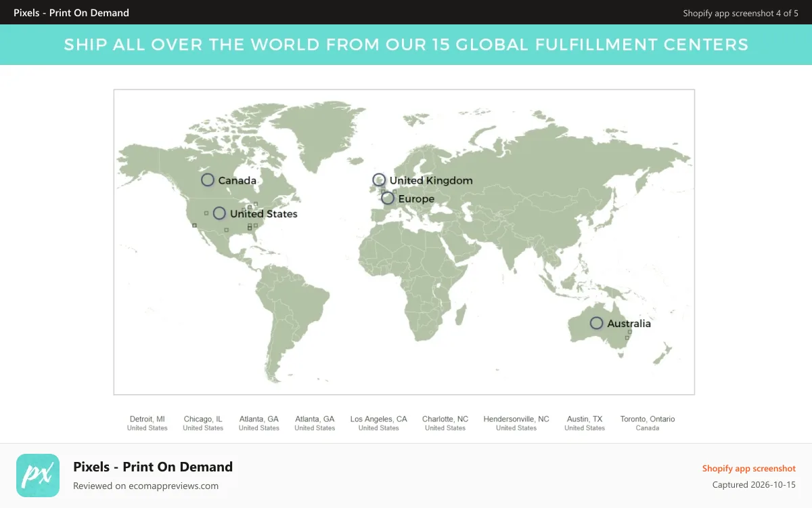
Task: Click the Chicago, IL location entry
Action: (x=203, y=423)
